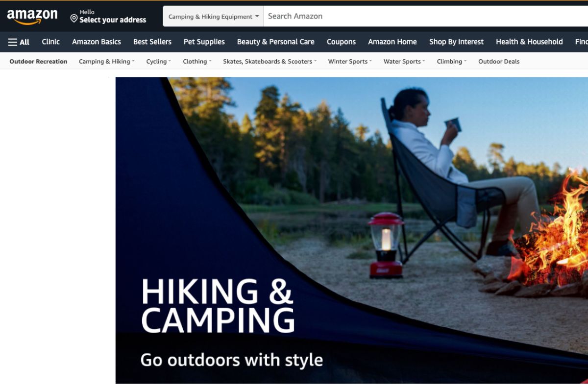This screenshot has width=588, height=392.
Task: Open Skates, Skateboards & Scooters menu
Action: (270, 61)
